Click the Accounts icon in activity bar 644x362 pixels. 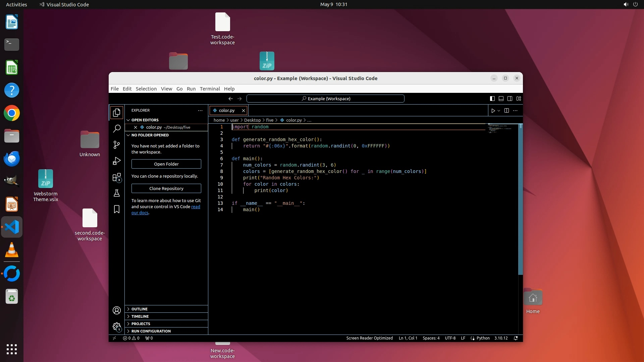click(116, 311)
